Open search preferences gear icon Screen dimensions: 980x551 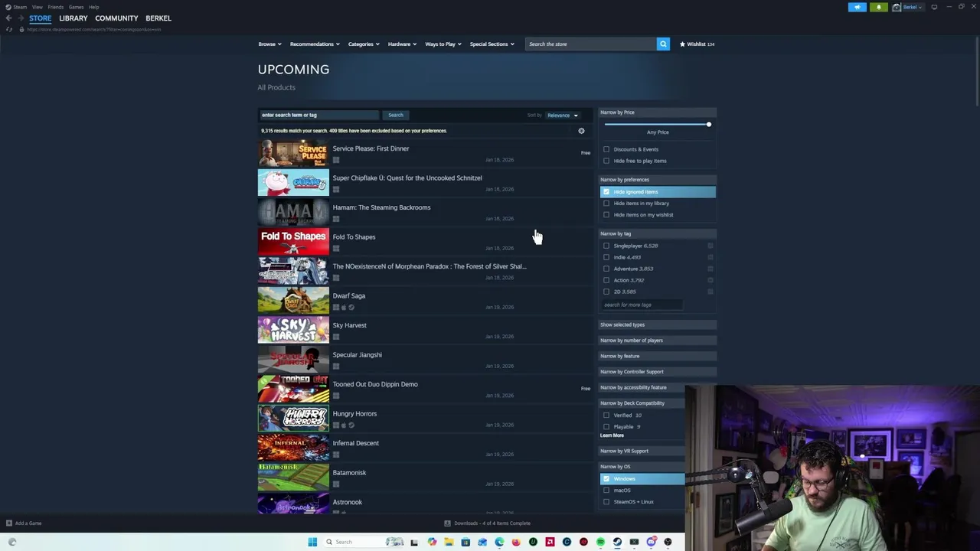pos(581,131)
